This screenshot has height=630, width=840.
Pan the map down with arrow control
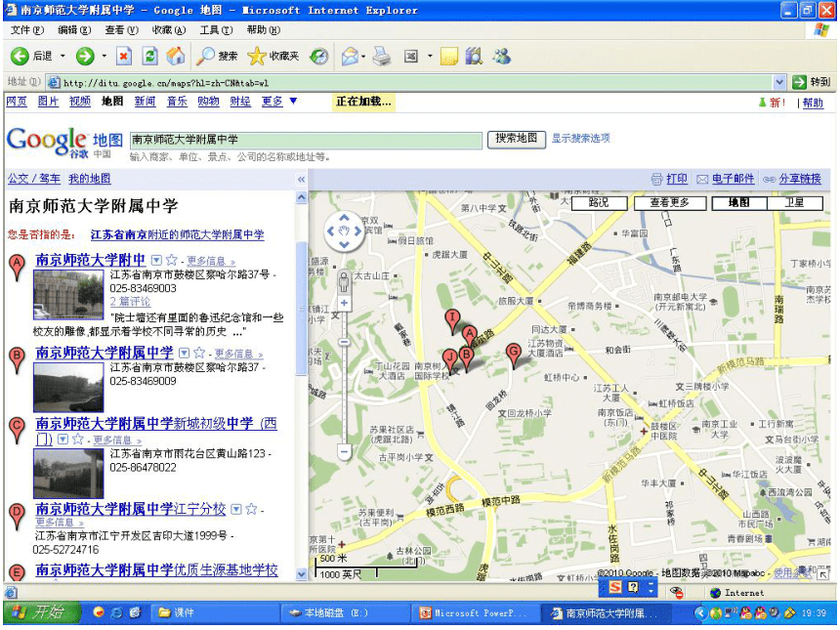[344, 245]
